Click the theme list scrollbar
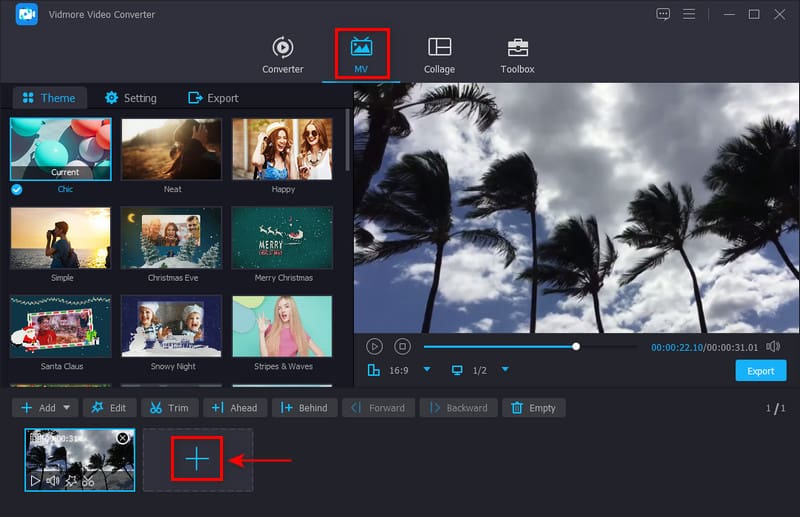The height and width of the screenshot is (517, 800). (347, 140)
